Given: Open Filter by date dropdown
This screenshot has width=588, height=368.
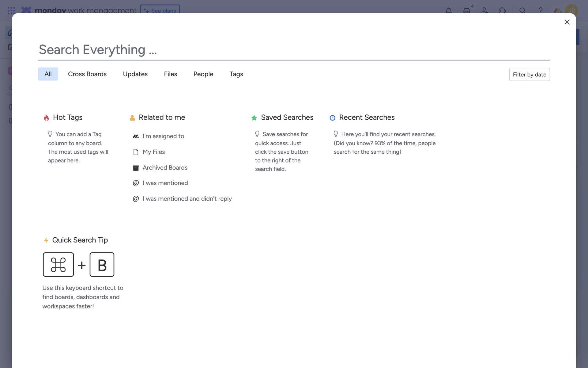Looking at the screenshot, I should tap(529, 75).
